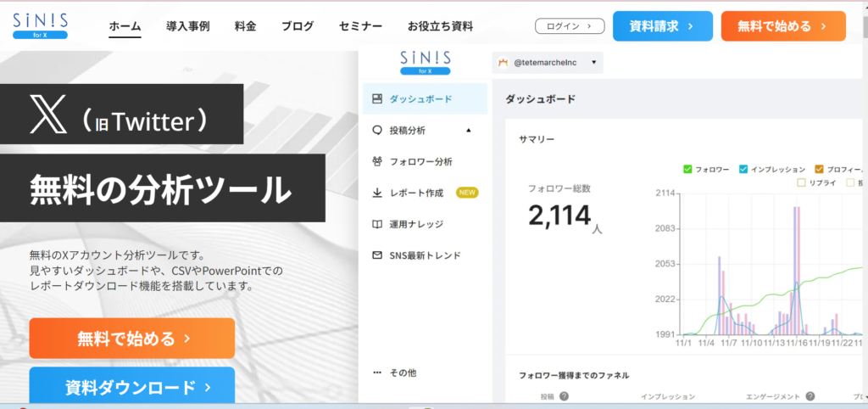This screenshot has width=868, height=409.
Task: Click the SINIS for X logo in the header
Action: pos(41,25)
